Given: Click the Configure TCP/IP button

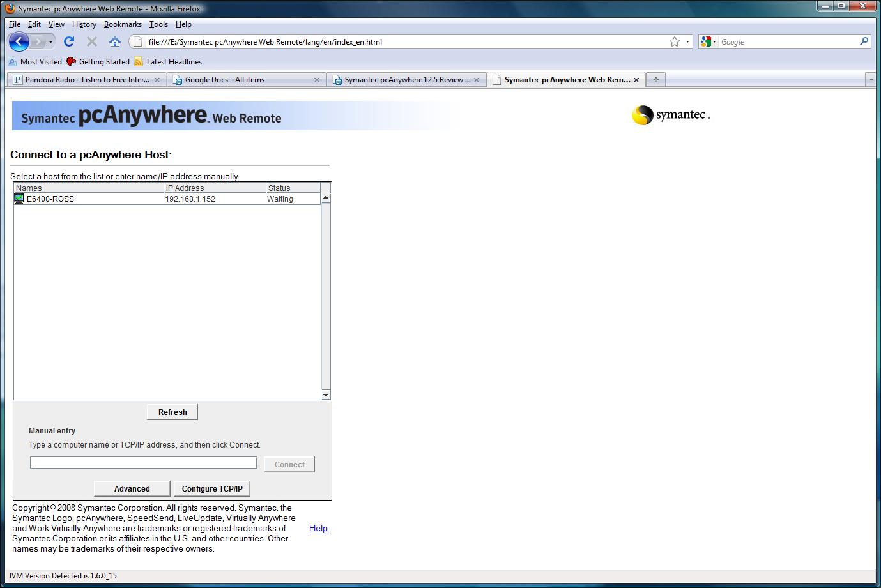Looking at the screenshot, I should (x=212, y=488).
